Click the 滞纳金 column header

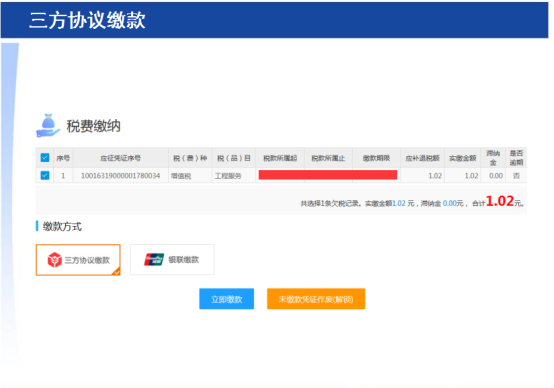point(493,158)
